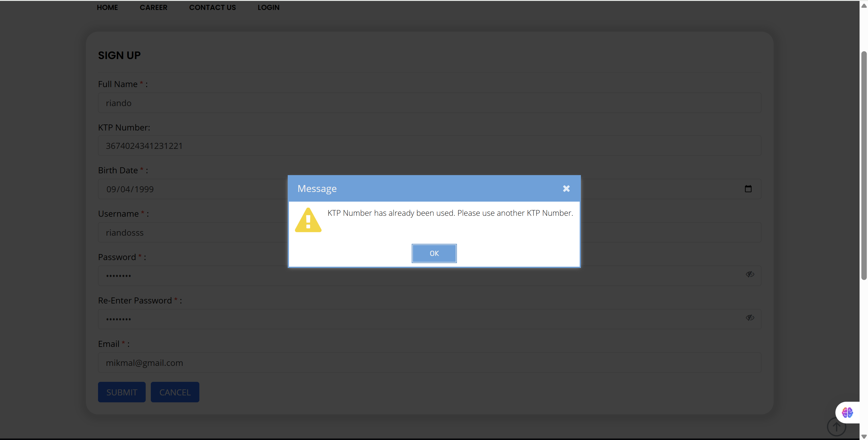Toggle Password field visibility eye icon
Viewport: 868px width, 440px height.
pyautogui.click(x=749, y=274)
